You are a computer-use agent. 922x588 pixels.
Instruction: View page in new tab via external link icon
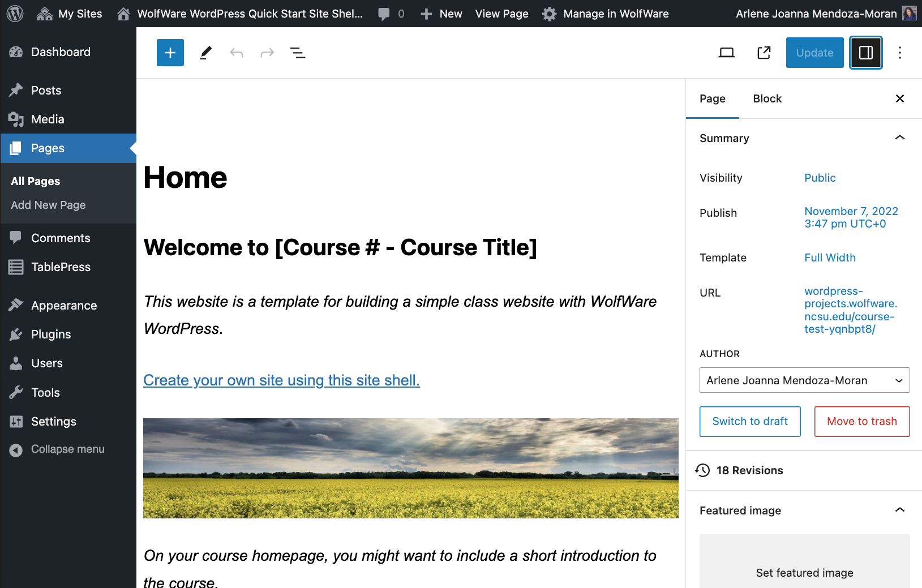pyautogui.click(x=764, y=52)
